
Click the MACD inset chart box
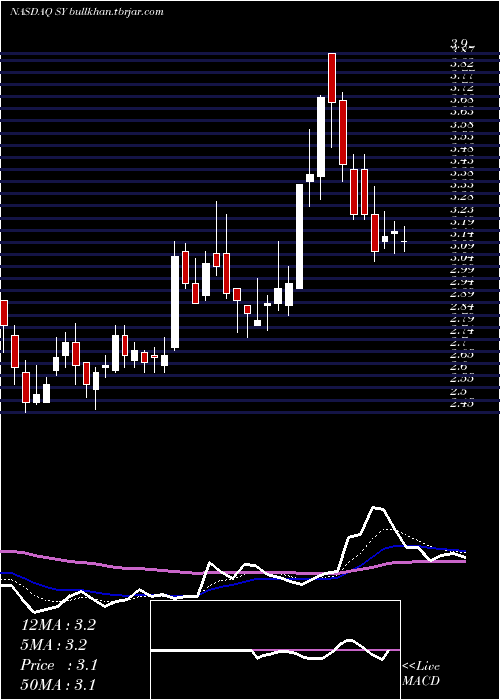[x=275, y=650]
